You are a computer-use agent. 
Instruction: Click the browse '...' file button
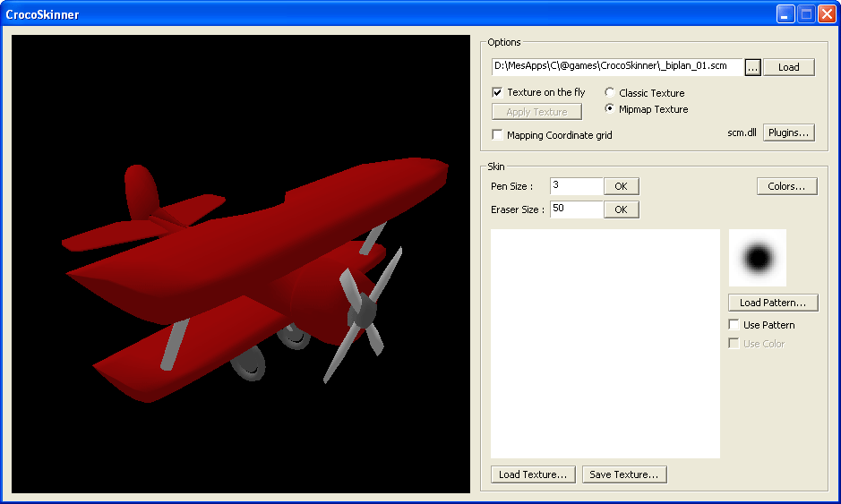752,67
